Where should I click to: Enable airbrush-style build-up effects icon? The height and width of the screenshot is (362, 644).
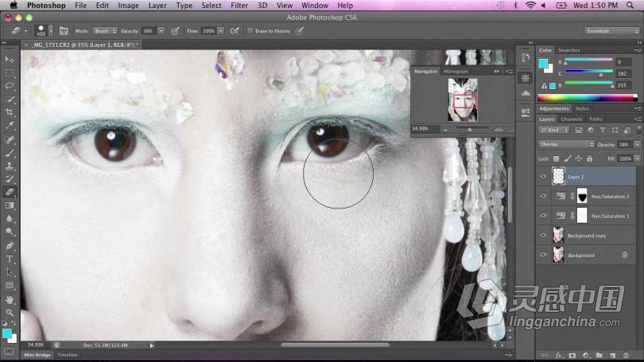coord(235,31)
